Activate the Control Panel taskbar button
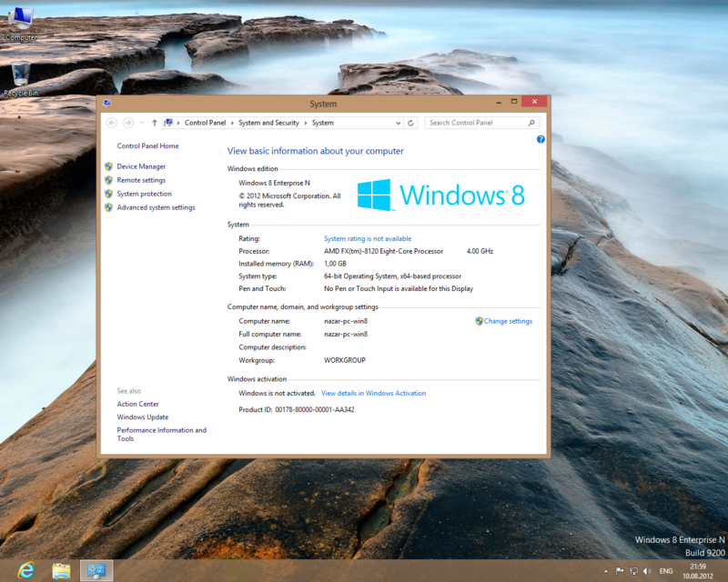Screen dimensions: 728x582 point(96,571)
